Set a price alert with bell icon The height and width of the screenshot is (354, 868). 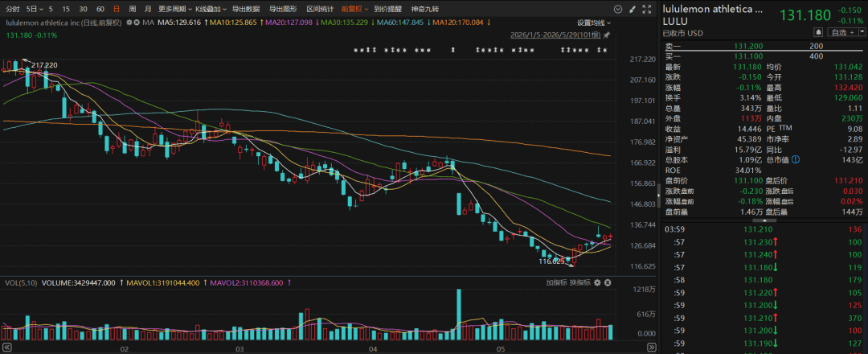click(819, 33)
